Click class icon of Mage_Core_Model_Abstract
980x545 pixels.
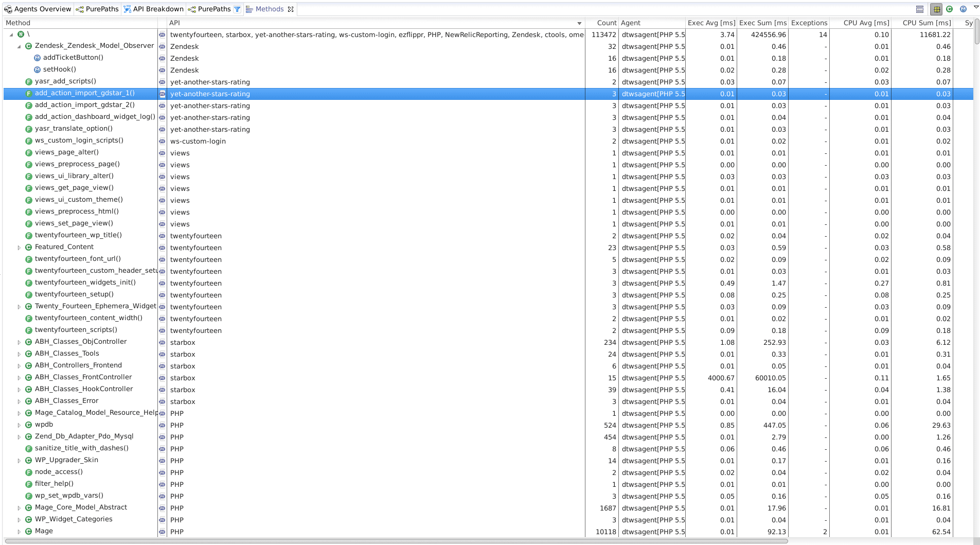[29, 508]
